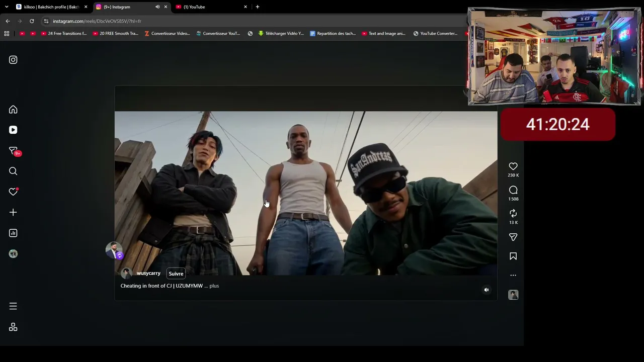The height and width of the screenshot is (362, 644).
Task: Open Repartition des tach... bookmark
Action: pyautogui.click(x=333, y=34)
